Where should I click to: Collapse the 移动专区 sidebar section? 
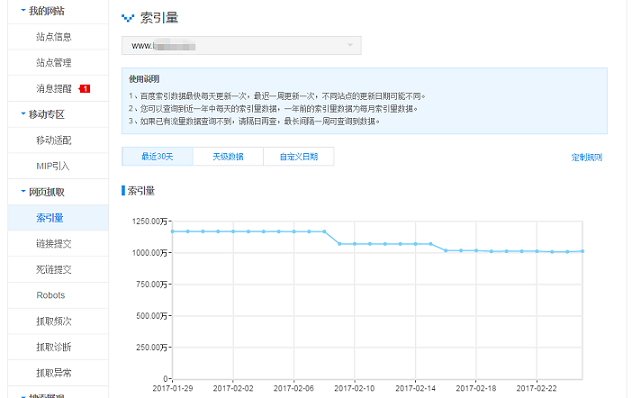[42, 115]
